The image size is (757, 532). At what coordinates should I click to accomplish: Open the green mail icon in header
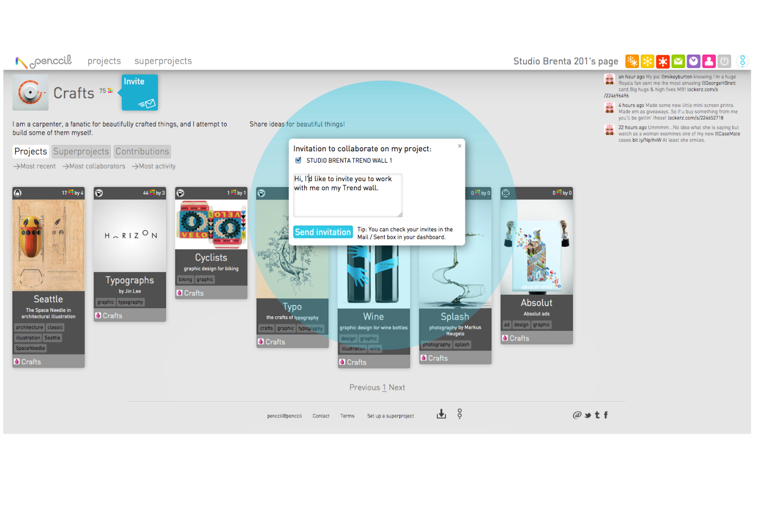(x=678, y=61)
